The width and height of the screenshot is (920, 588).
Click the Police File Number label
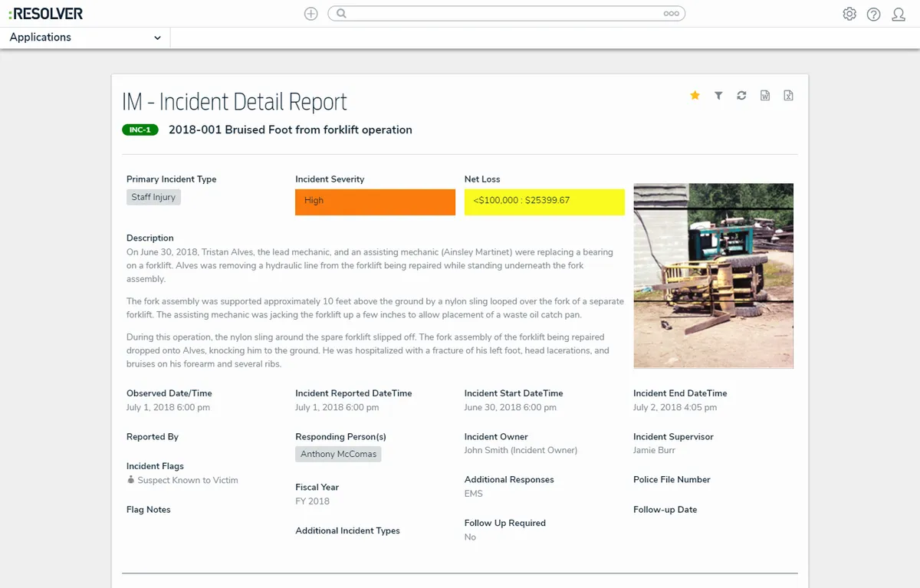(x=672, y=480)
